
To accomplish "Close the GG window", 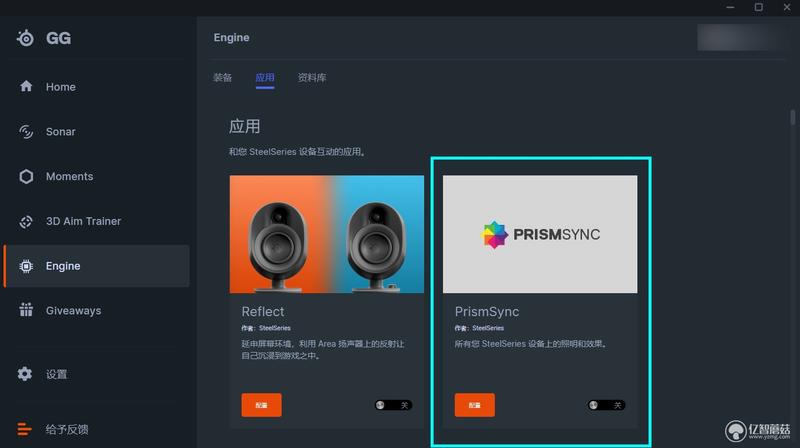I will 787,7.
